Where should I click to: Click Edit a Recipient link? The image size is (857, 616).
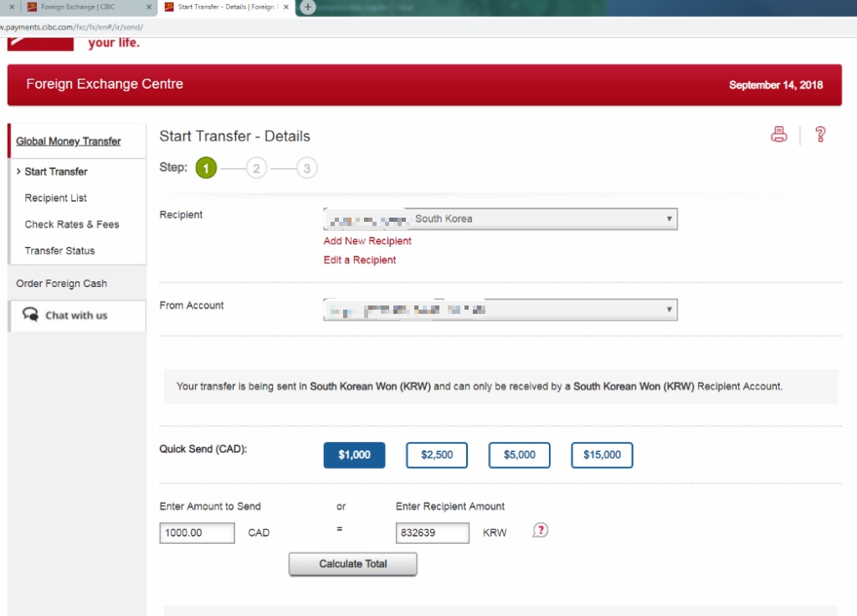[x=360, y=260]
